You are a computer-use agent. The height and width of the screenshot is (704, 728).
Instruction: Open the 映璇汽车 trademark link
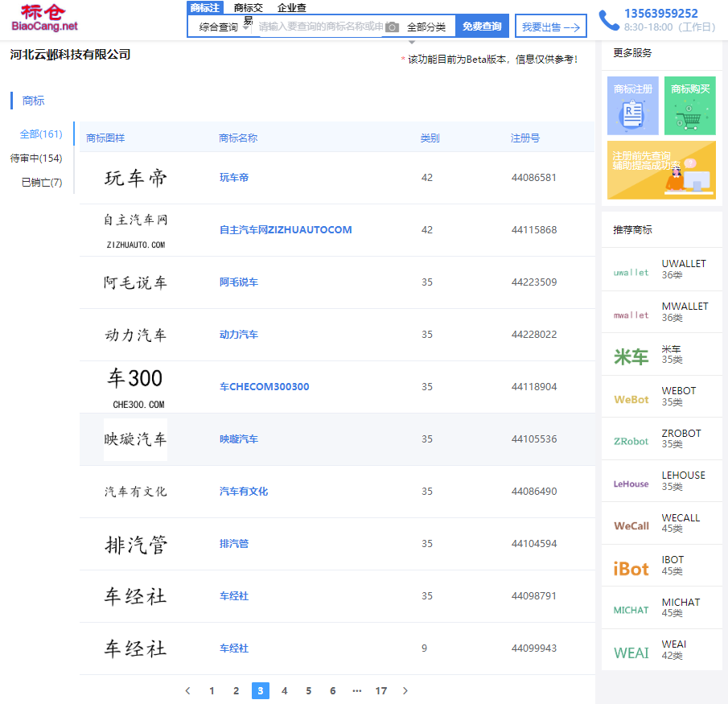coord(239,439)
